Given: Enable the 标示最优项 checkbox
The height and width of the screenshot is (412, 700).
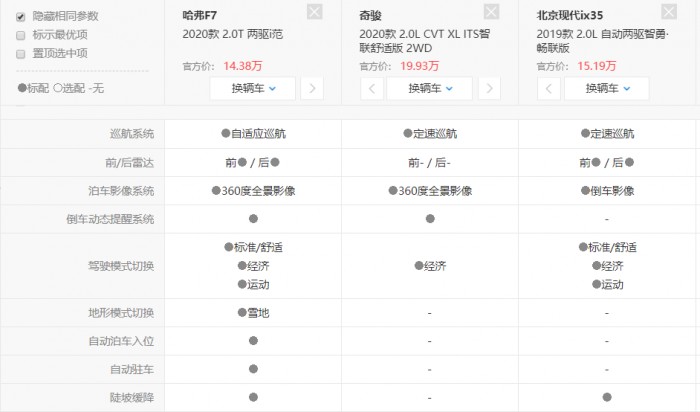Looking at the screenshot, I should click(21, 35).
